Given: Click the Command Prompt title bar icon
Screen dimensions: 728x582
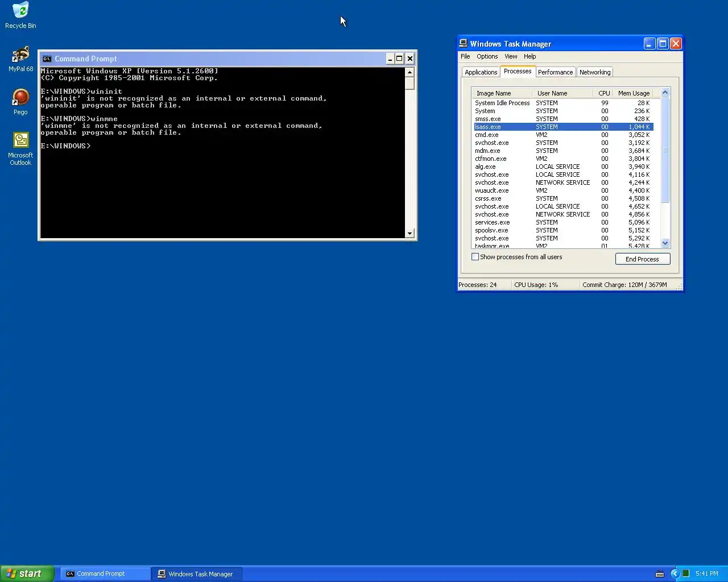Looking at the screenshot, I should (x=47, y=59).
